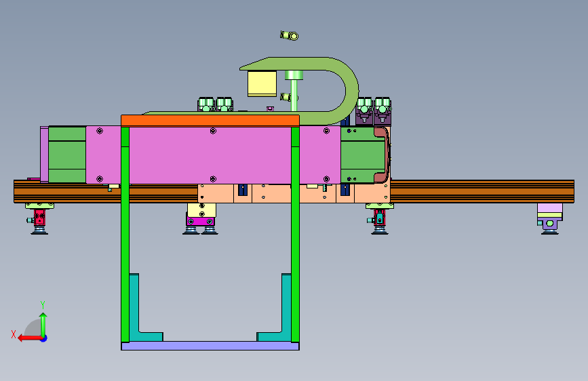Select the left green vertical frame post
Screen dimensions: 588x381
click(x=125, y=235)
